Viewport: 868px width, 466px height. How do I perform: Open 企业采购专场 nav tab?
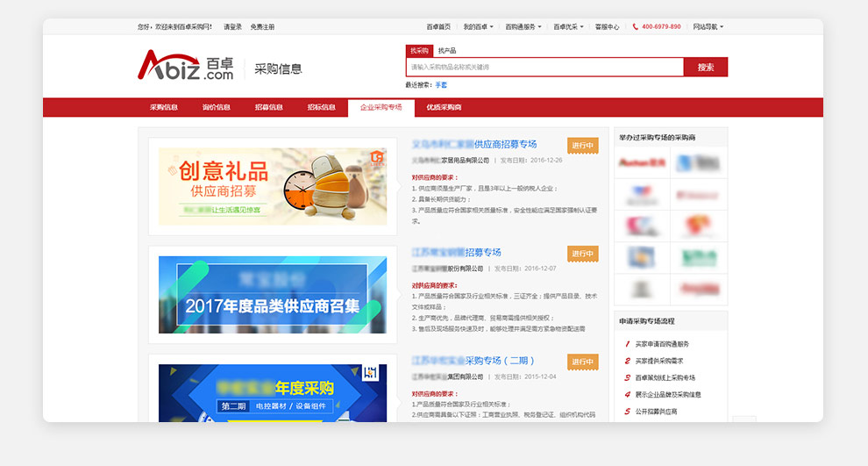(x=381, y=107)
